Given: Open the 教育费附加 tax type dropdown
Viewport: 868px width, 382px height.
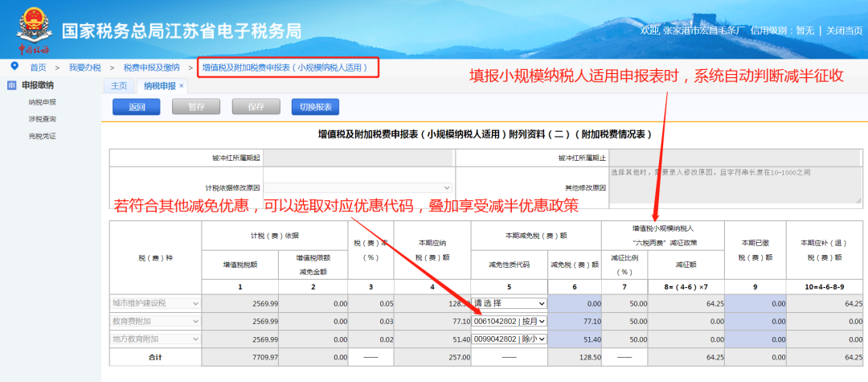Looking at the screenshot, I should (155, 321).
